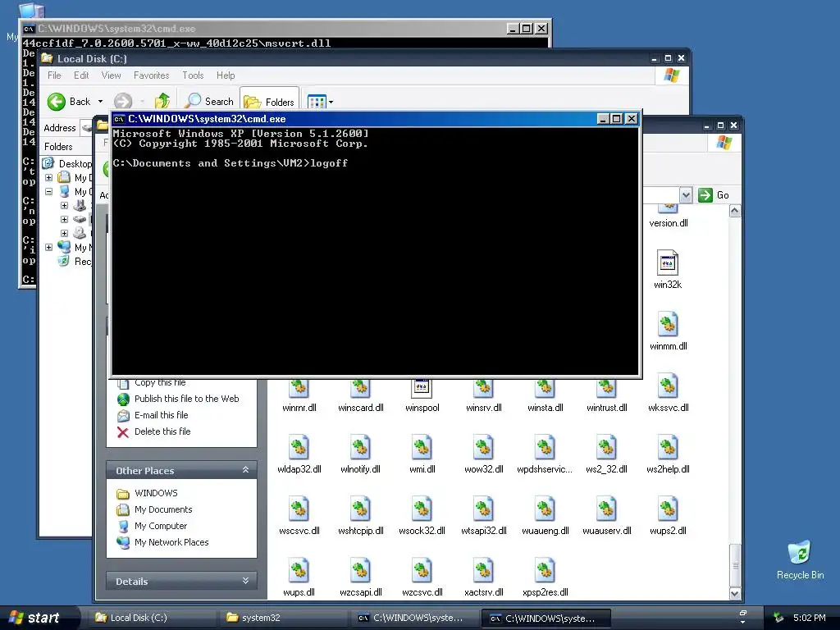
Task: Click Delete this file link
Action: coord(162,431)
